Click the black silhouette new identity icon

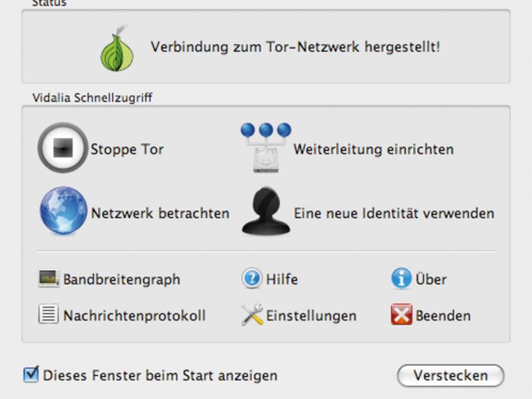(x=266, y=211)
